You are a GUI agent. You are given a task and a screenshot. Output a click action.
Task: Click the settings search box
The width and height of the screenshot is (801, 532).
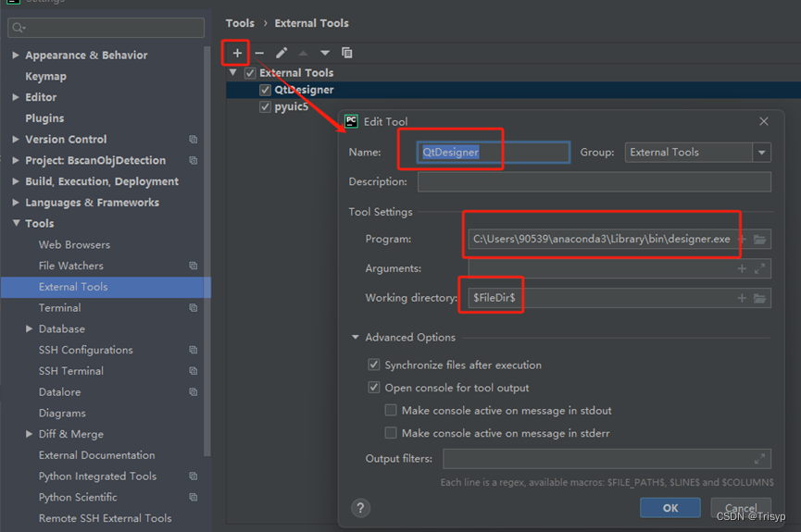tap(106, 28)
